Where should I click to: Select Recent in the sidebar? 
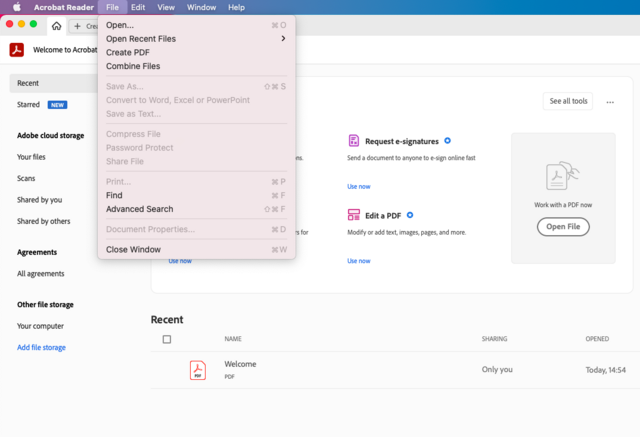(x=53, y=83)
